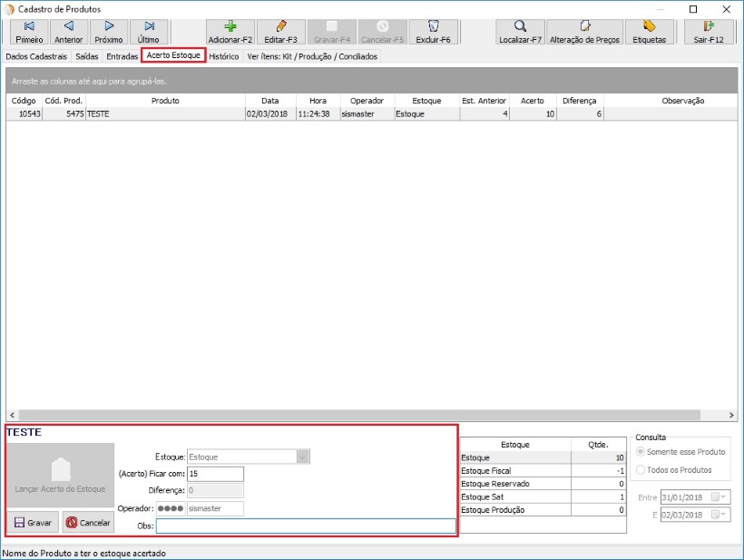Open the Entre date picker dropdown
744x560 pixels.
723,497
